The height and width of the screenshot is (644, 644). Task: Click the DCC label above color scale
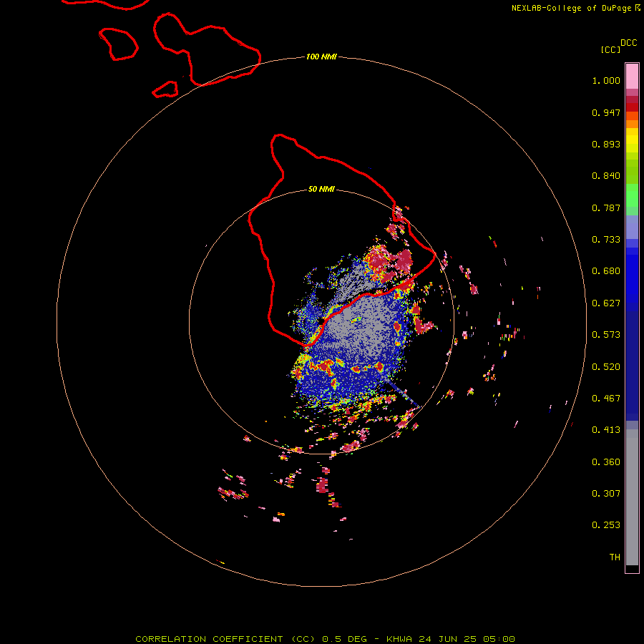click(628, 43)
